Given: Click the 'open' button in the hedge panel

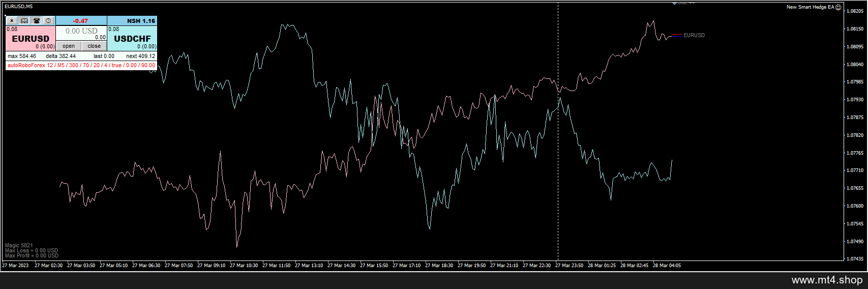Looking at the screenshot, I should click(x=69, y=46).
